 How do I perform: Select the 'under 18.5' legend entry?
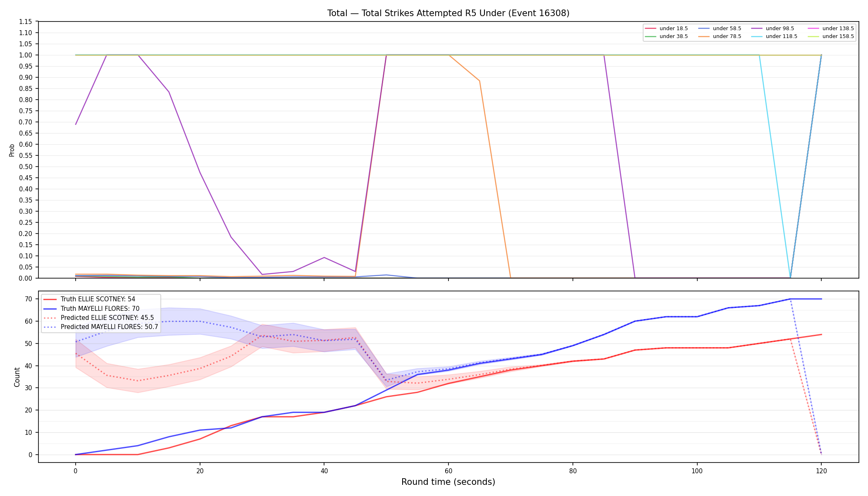coord(666,29)
